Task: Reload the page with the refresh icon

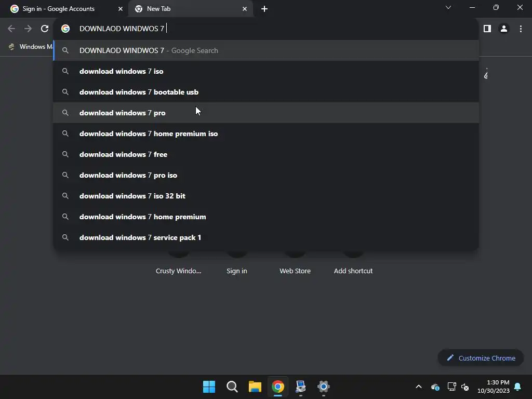Action: coord(45,29)
